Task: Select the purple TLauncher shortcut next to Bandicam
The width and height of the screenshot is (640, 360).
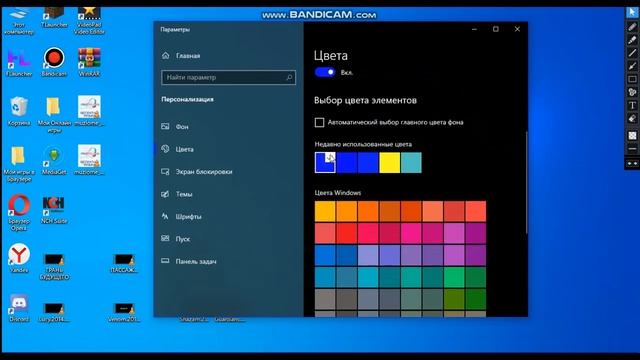Action: pos(19,62)
